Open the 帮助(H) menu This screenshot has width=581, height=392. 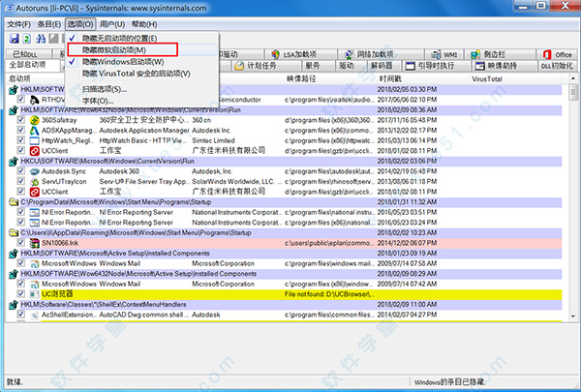[144, 24]
